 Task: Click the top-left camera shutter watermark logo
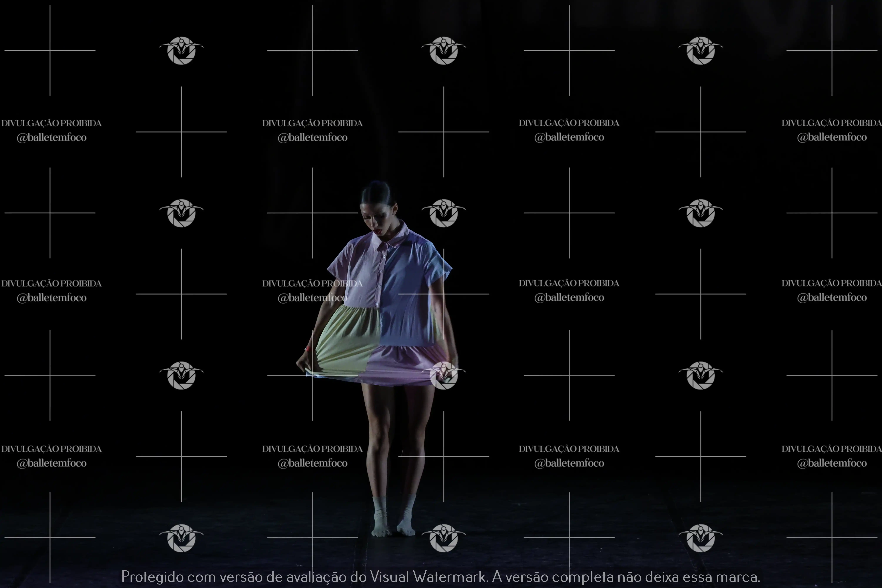(182, 51)
